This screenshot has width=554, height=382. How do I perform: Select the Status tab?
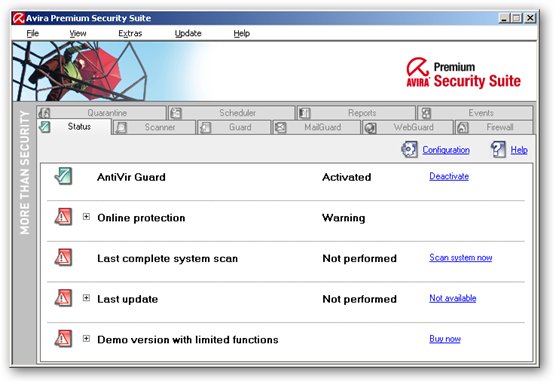click(x=74, y=127)
